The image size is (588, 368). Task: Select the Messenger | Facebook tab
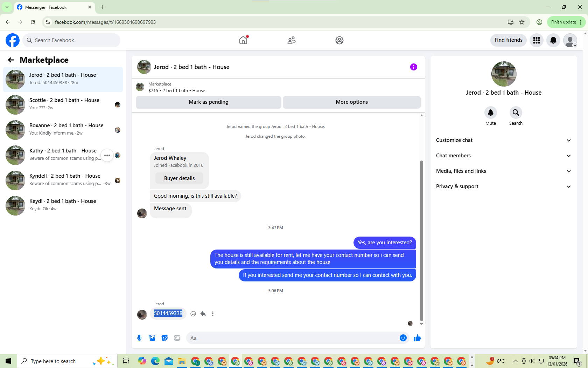click(x=54, y=7)
